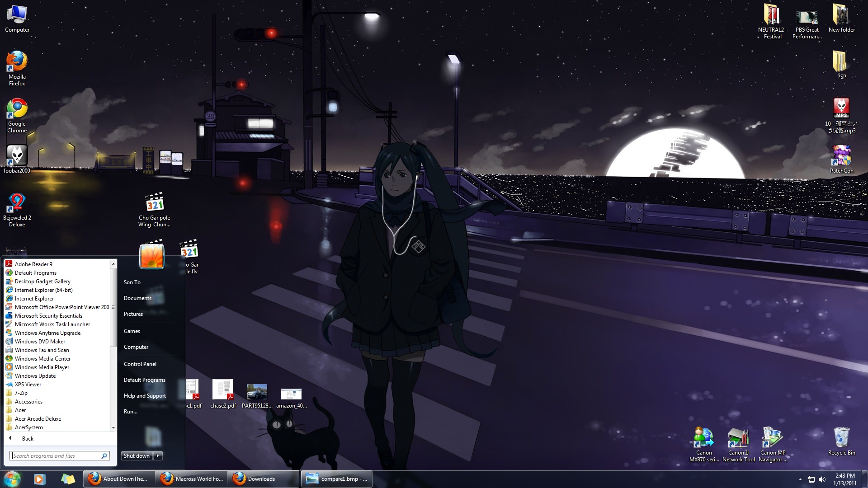
Task: Launch Microsoft Security Essentials
Action: click(57, 315)
